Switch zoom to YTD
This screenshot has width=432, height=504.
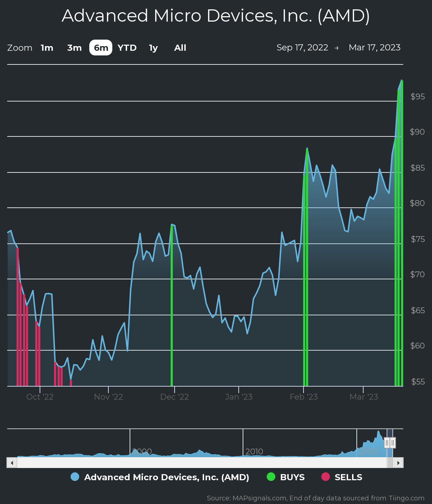[x=127, y=48]
